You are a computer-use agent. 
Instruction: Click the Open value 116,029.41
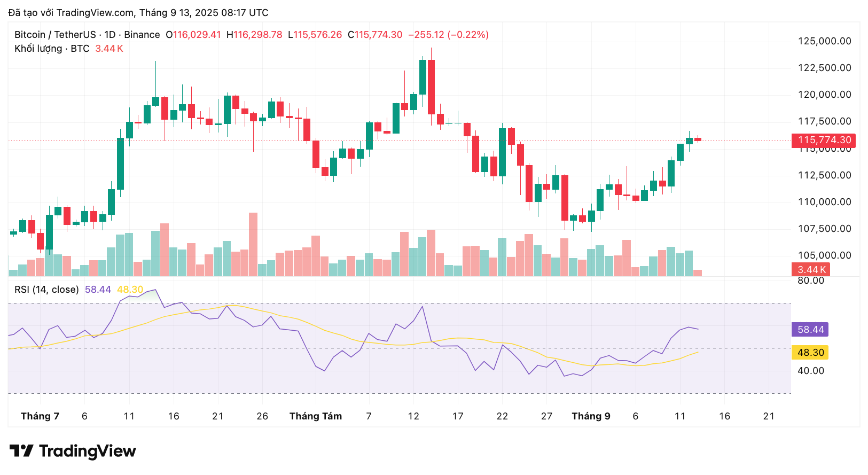coord(197,35)
